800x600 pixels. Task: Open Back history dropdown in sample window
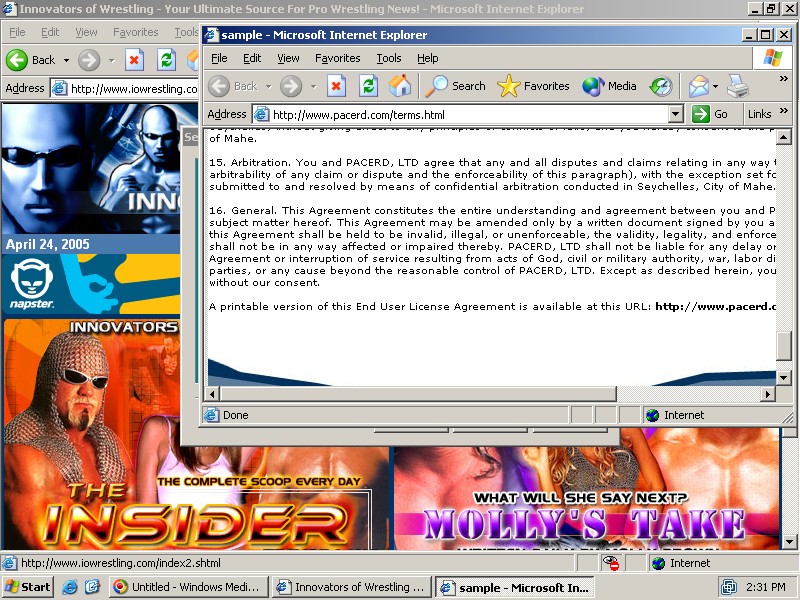coord(269,87)
